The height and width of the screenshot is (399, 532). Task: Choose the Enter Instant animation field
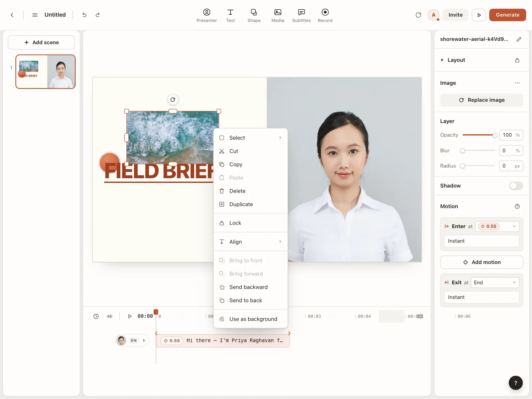[x=481, y=241]
